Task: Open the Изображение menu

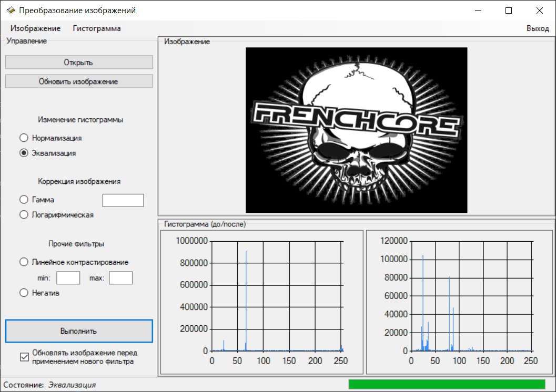Action: click(x=35, y=28)
